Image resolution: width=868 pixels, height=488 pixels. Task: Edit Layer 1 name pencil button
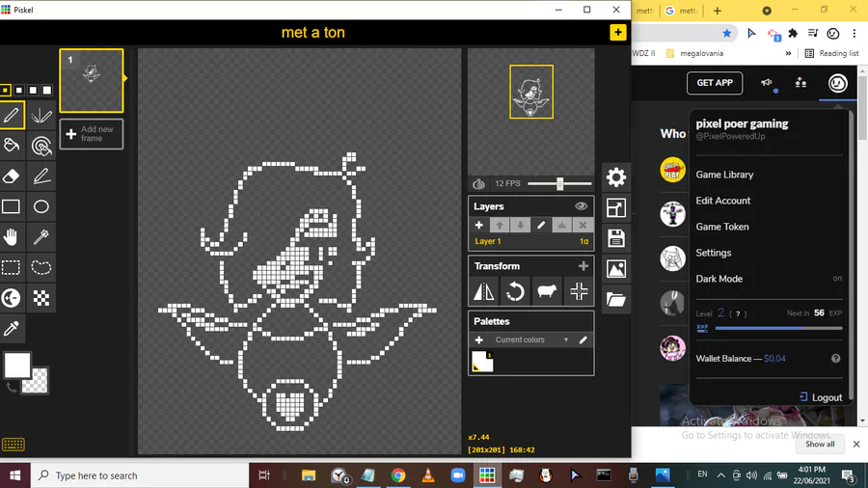point(541,225)
